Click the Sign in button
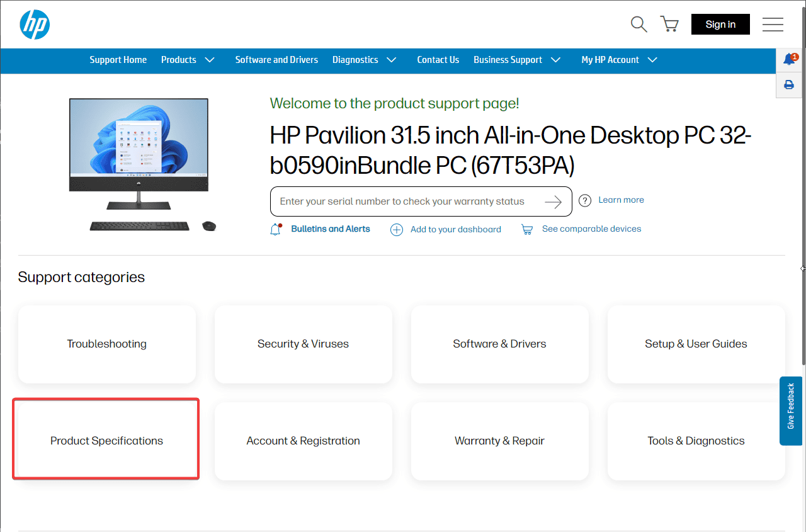Image resolution: width=806 pixels, height=532 pixels. (720, 25)
